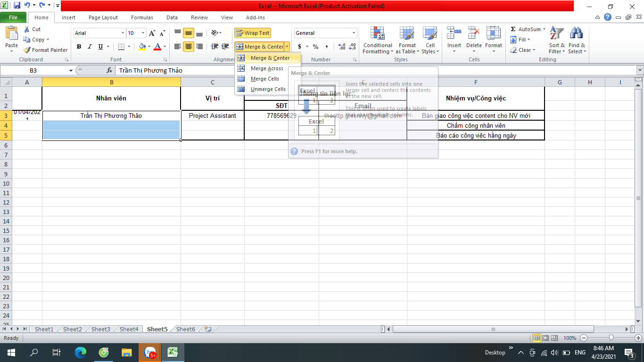Toggle Bold formatting
The width and height of the screenshot is (644, 362).
coord(79,47)
